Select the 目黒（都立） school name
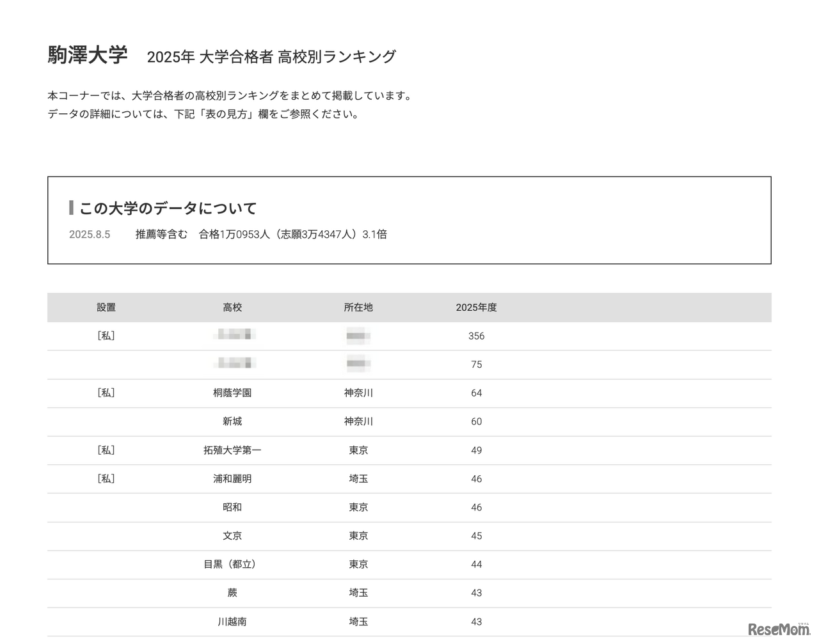Image resolution: width=819 pixels, height=644 pixels. tap(232, 565)
